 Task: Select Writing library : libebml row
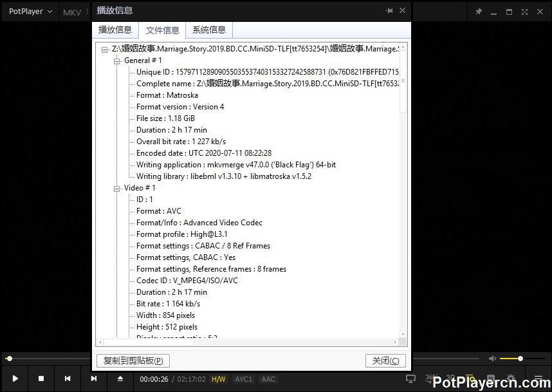pyautogui.click(x=224, y=176)
